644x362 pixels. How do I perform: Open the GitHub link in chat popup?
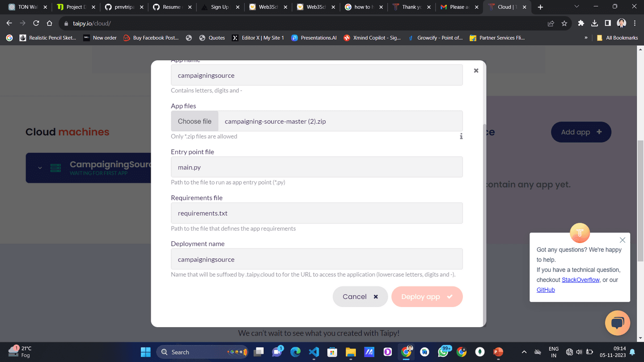pyautogui.click(x=546, y=290)
